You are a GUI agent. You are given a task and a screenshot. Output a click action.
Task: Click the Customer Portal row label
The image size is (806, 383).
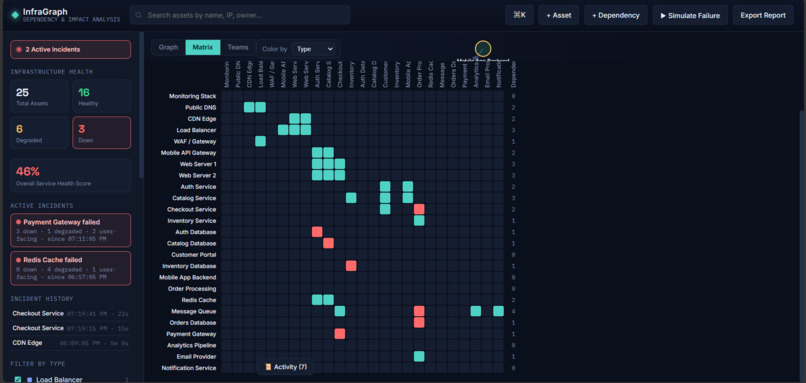194,254
